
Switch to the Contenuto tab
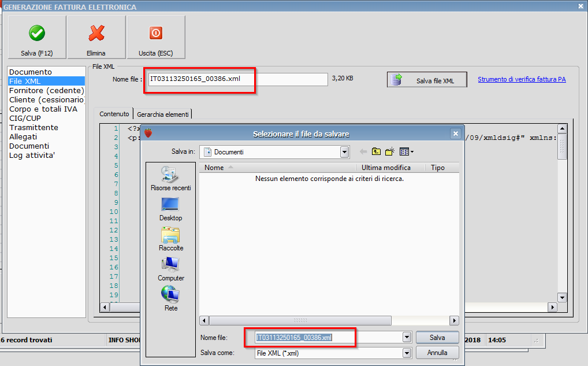114,114
